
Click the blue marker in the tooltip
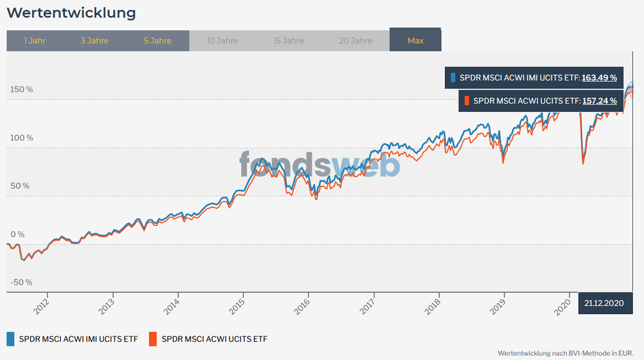(x=453, y=78)
